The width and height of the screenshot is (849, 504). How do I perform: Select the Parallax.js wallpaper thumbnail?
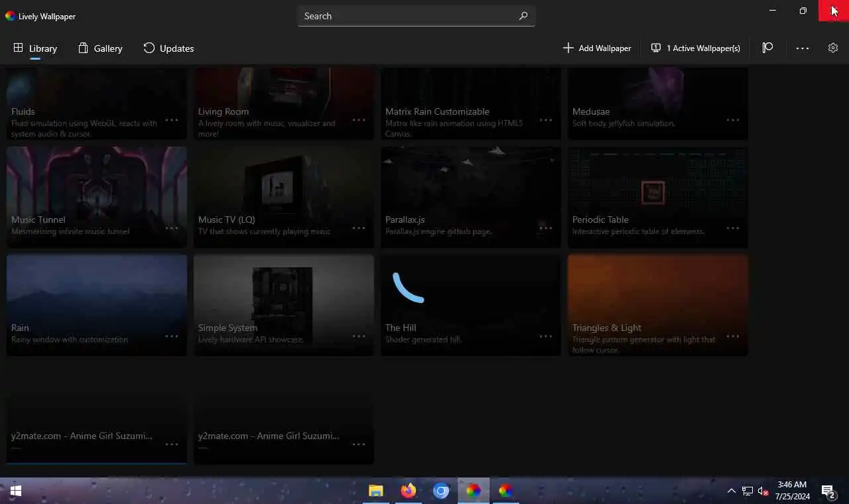tap(471, 197)
